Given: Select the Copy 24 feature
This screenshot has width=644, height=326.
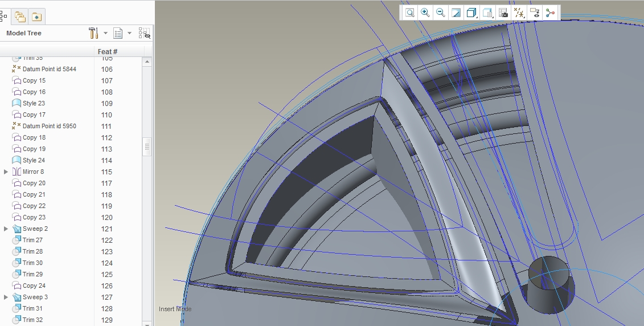Looking at the screenshot, I should (34, 286).
